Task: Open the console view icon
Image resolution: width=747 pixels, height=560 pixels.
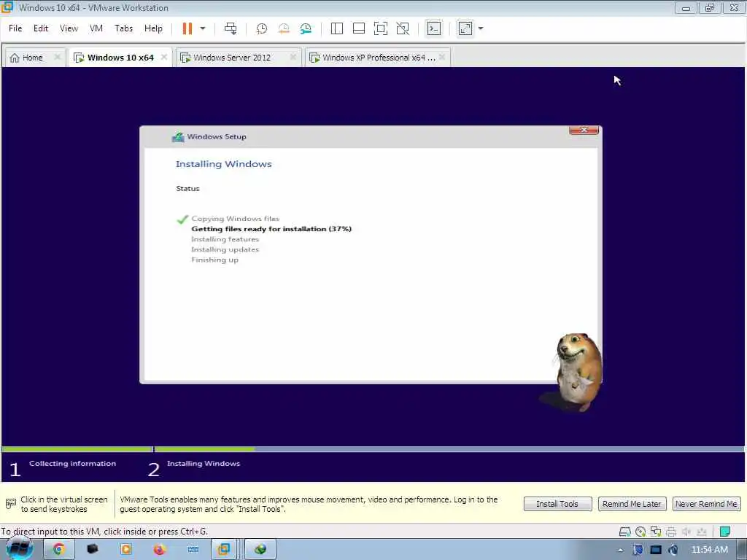Action: (433, 28)
